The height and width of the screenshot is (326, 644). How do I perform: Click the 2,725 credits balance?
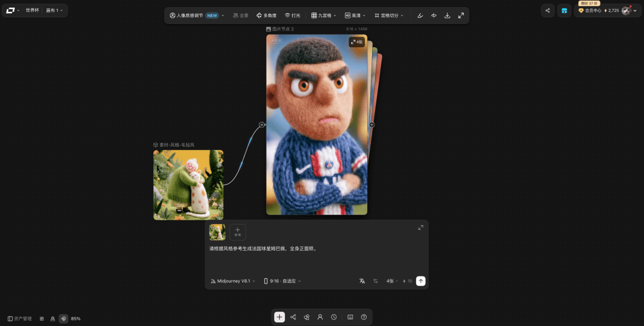pos(612,11)
